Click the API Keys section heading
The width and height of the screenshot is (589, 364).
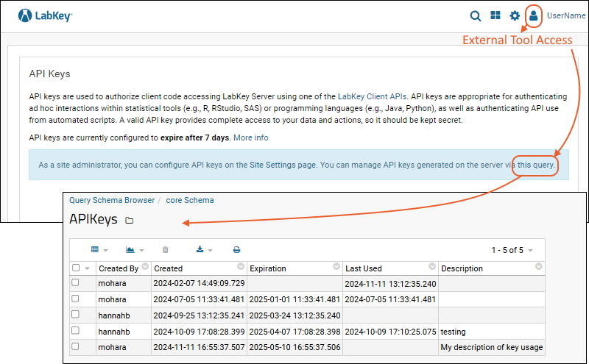(49, 74)
